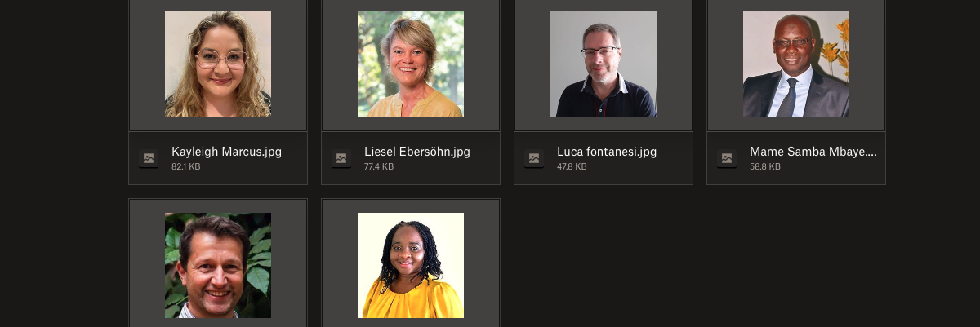Click the Liesel Ebersöhn.jpg file name
The width and height of the screenshot is (980, 327).
[417, 152]
